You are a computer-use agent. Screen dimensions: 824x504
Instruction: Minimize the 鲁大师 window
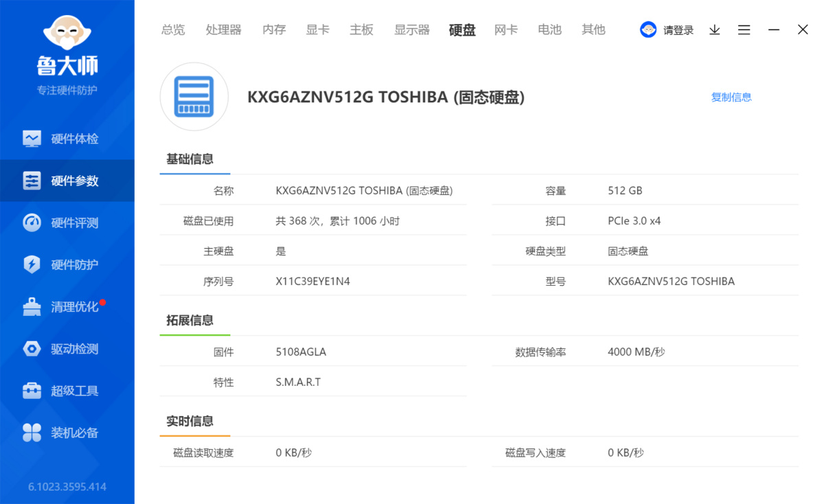(x=774, y=30)
